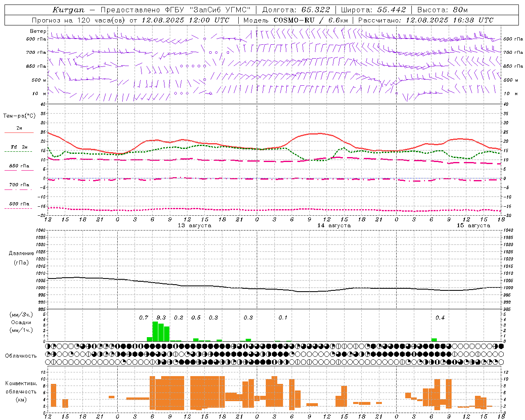This screenshot has width=525, height=420.
Task: Click the "Облачность" cloud cover label
Action: (x=21, y=356)
